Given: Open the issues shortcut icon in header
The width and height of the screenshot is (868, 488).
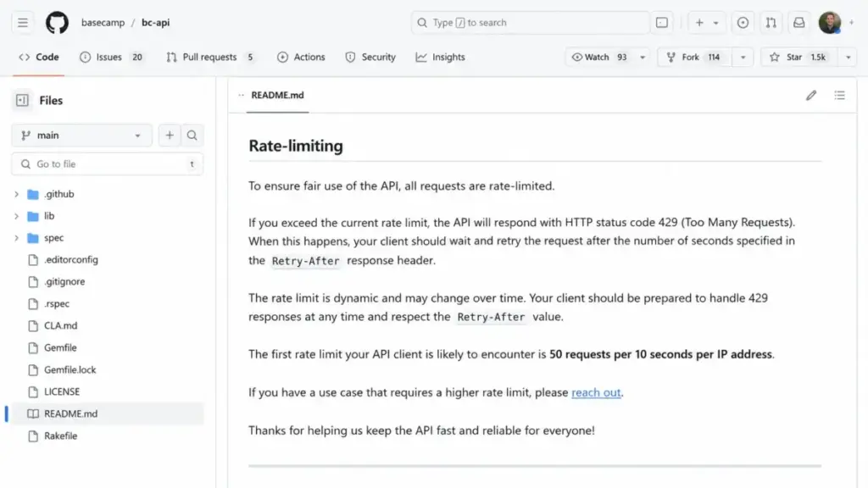Looking at the screenshot, I should (743, 23).
